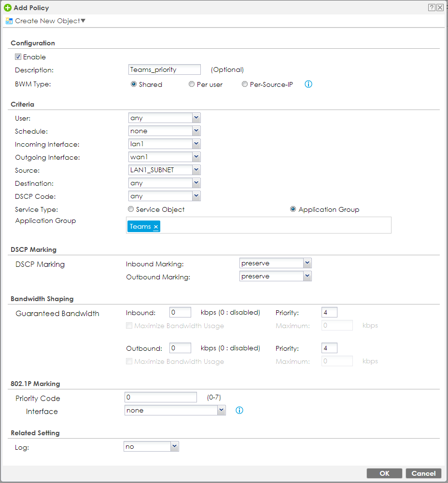Click the BWM Type info icon
Screen dimensions: 448x483
click(x=308, y=84)
